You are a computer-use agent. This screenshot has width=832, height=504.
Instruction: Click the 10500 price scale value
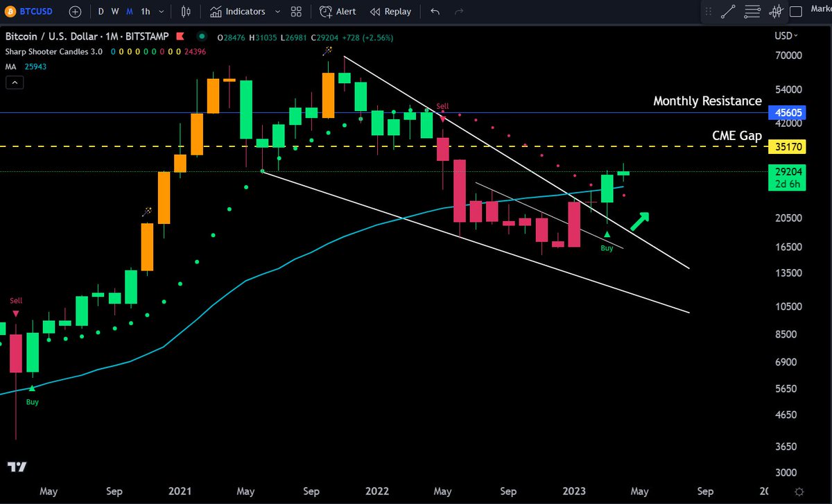pyautogui.click(x=788, y=306)
